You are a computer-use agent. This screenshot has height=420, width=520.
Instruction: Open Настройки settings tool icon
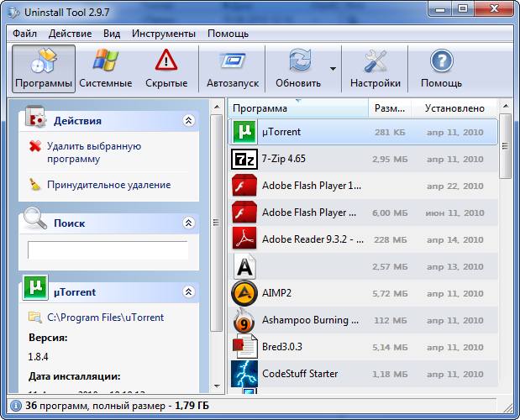pyautogui.click(x=375, y=60)
